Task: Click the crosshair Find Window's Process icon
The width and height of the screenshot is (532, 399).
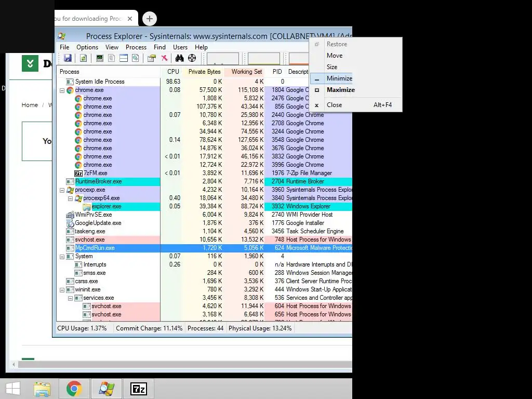Action: point(192,58)
